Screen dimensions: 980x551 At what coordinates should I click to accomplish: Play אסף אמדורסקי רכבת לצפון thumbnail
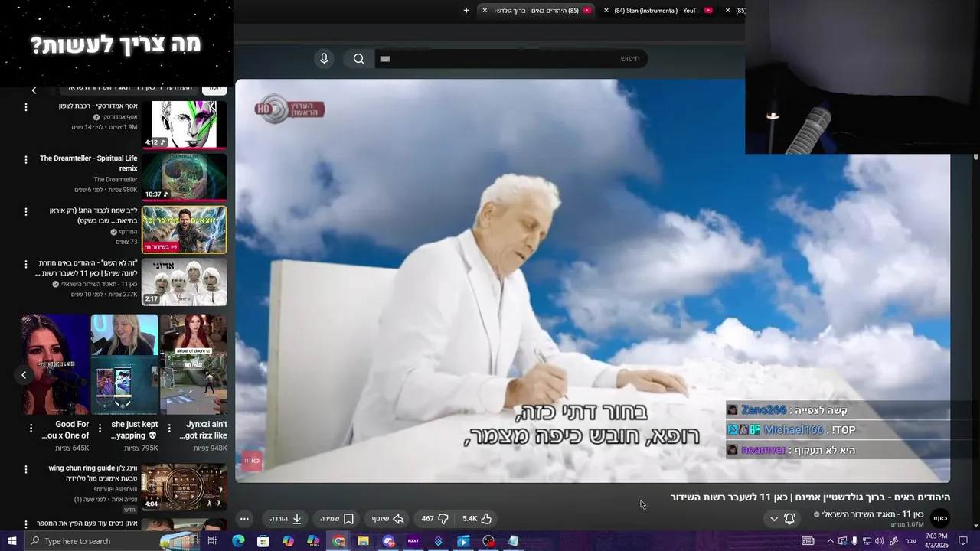pos(185,125)
